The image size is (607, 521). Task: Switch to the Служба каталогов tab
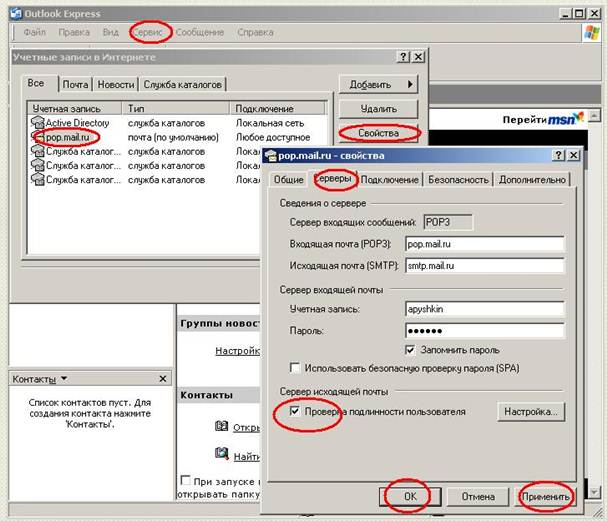(183, 84)
